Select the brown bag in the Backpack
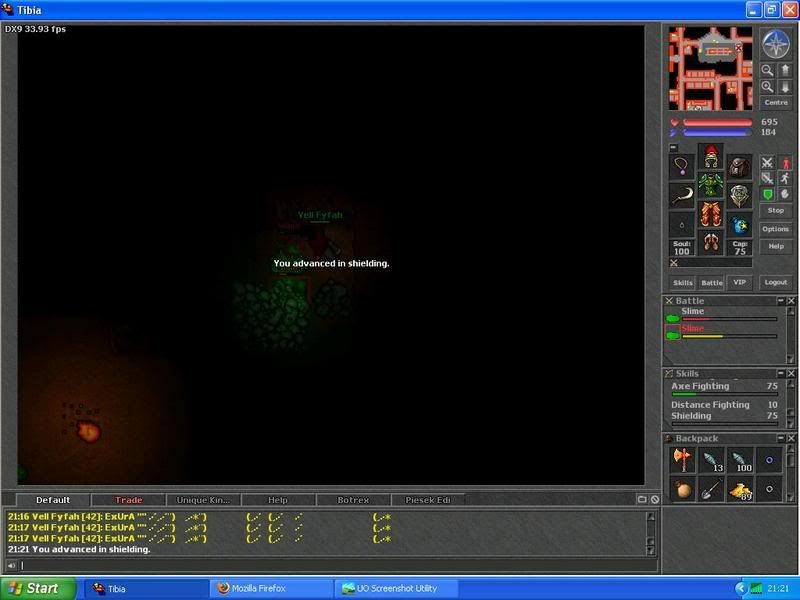800x600 pixels. coord(682,489)
